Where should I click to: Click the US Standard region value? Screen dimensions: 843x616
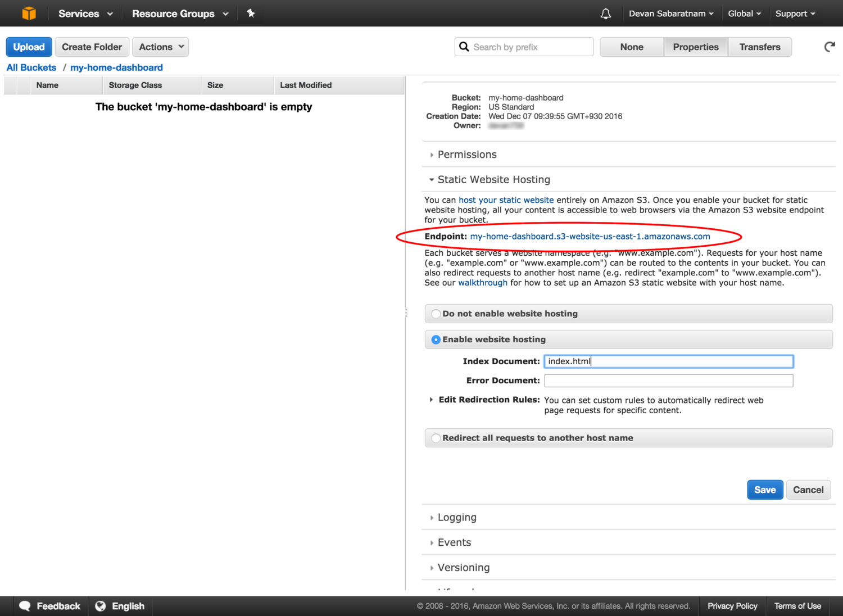click(x=511, y=107)
